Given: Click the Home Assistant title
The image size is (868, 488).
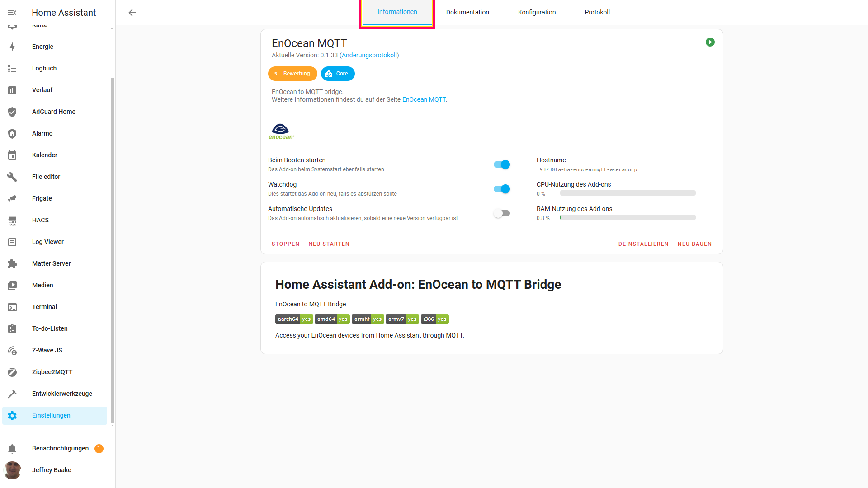Looking at the screenshot, I should tap(64, 13).
